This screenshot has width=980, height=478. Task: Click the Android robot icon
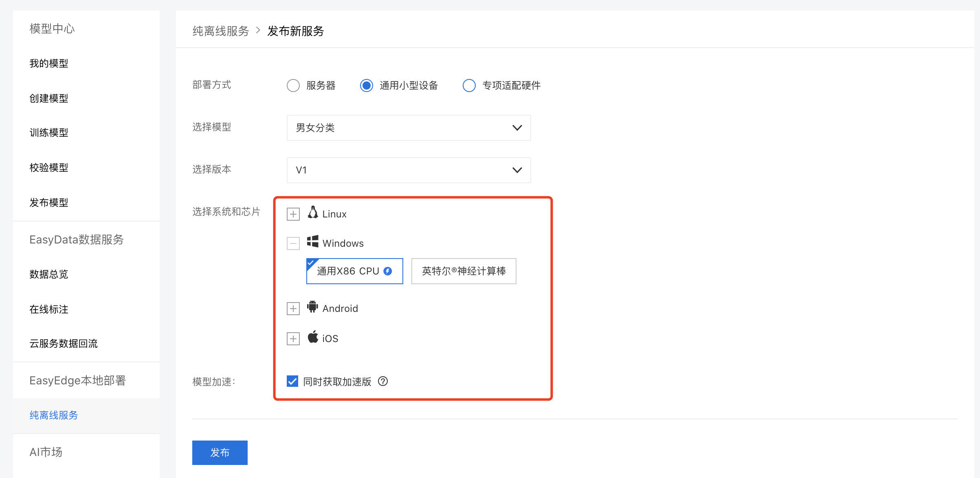(312, 307)
